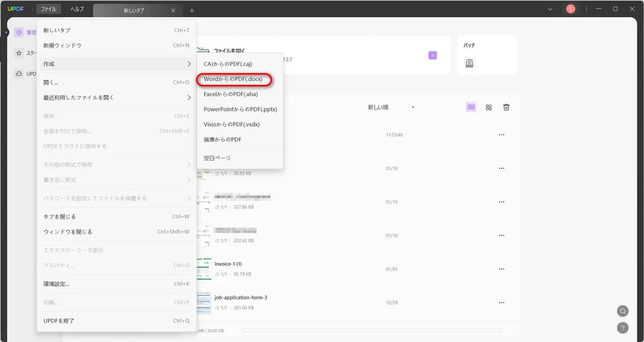Choose 開く... from file menu
Viewport: 644px width, 342px height.
tap(116, 83)
